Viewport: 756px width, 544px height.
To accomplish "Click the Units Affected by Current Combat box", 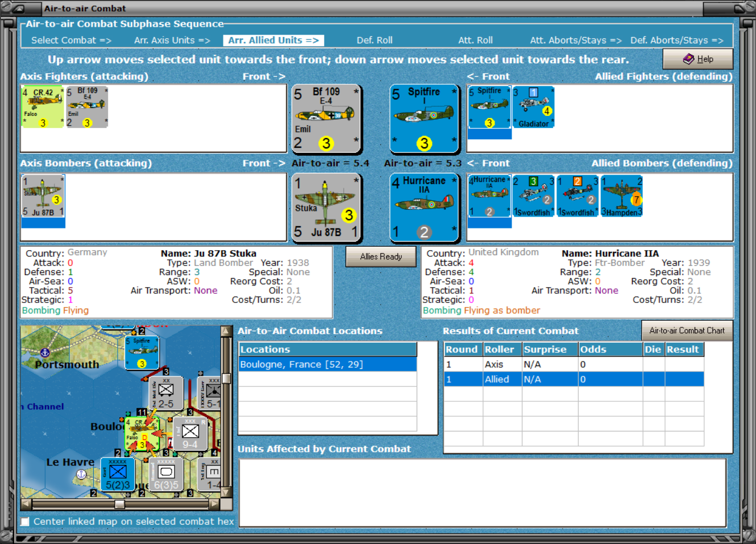I will tap(483, 492).
